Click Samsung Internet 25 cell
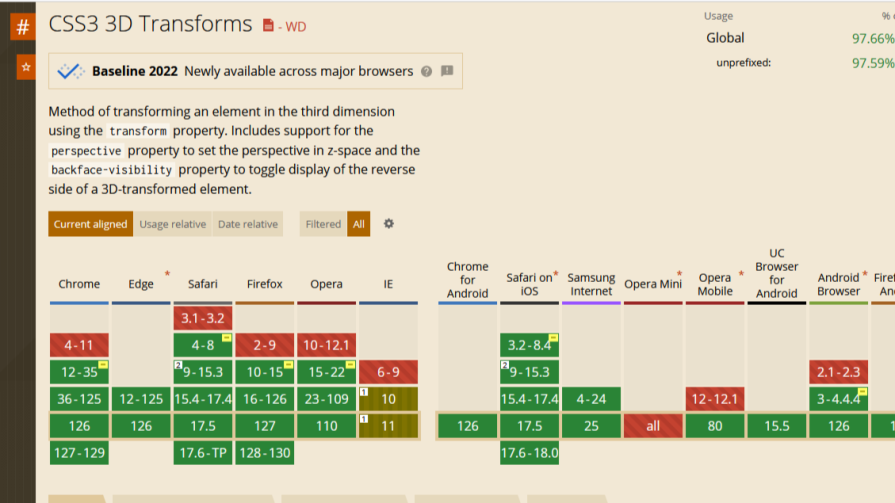895x503 pixels. tap(591, 426)
